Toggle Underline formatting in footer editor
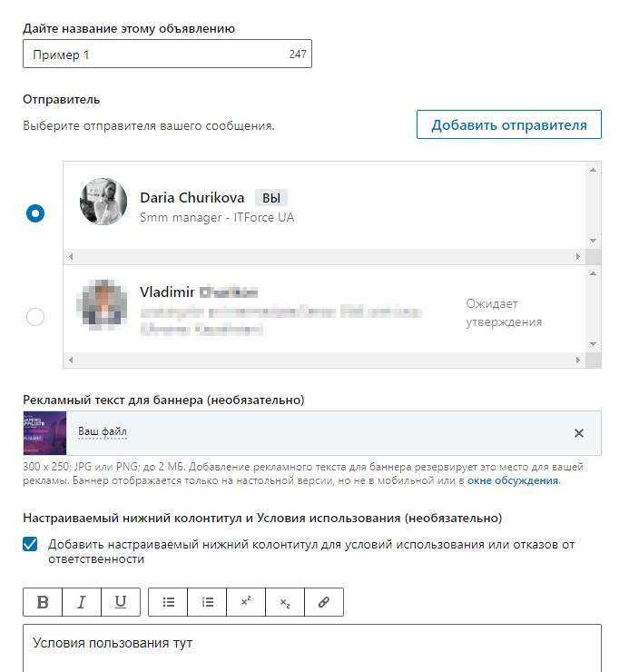Image resolution: width=629 pixels, height=672 pixels. tap(121, 602)
